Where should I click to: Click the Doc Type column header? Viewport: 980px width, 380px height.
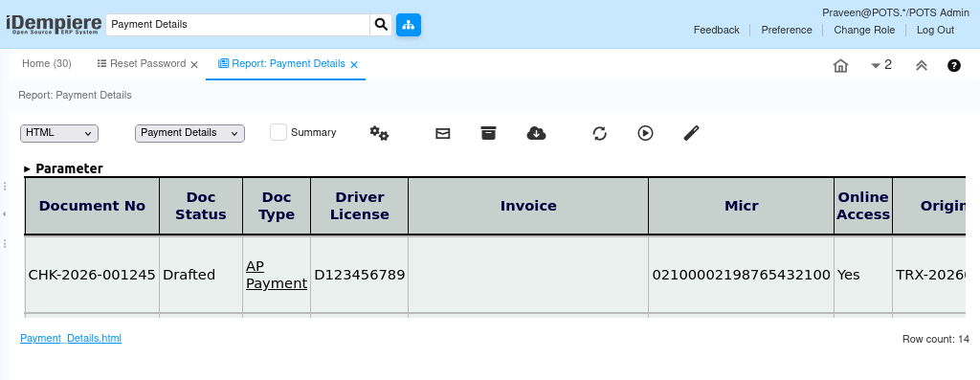[277, 206]
